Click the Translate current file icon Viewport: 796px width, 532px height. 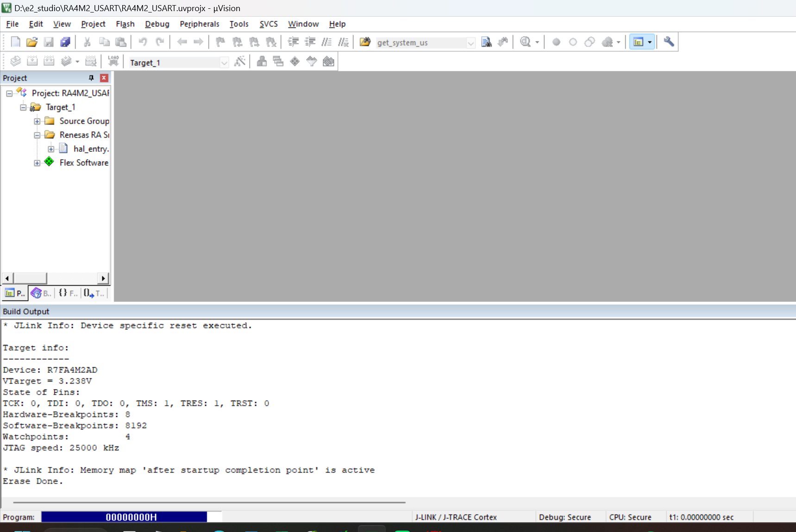point(15,62)
